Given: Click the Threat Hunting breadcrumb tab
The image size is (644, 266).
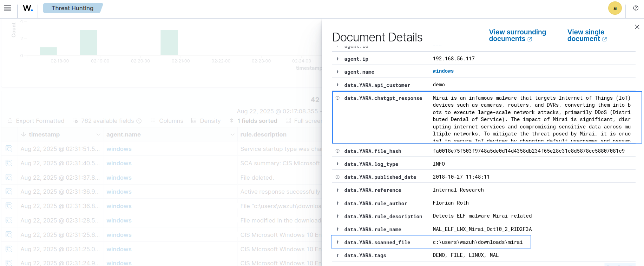Looking at the screenshot, I should coord(72,8).
